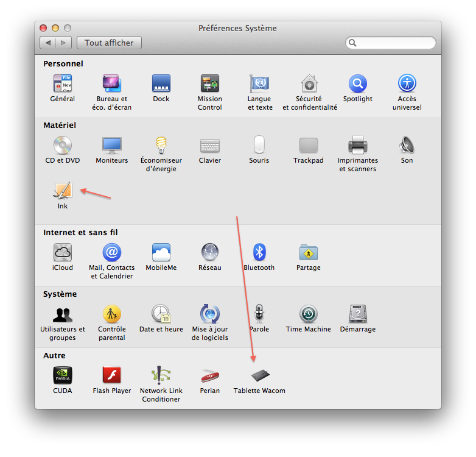
Task: Open the Trackpad preference pane
Action: click(x=308, y=146)
